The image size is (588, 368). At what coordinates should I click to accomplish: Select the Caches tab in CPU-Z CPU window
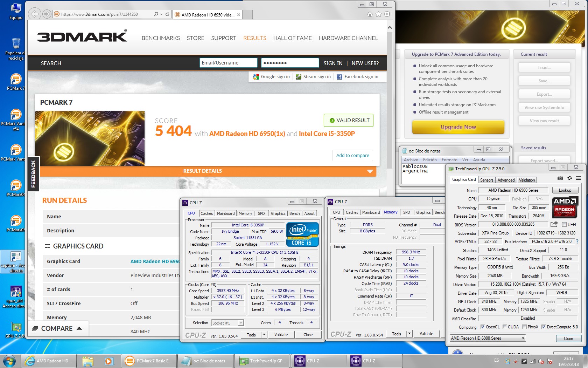[206, 213]
